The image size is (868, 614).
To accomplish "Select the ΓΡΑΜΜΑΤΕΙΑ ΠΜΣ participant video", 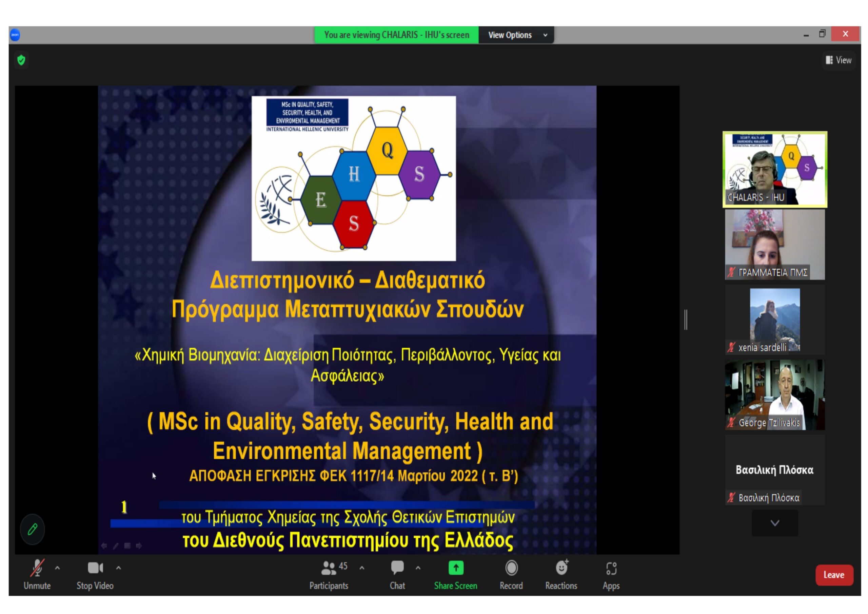I will click(775, 244).
